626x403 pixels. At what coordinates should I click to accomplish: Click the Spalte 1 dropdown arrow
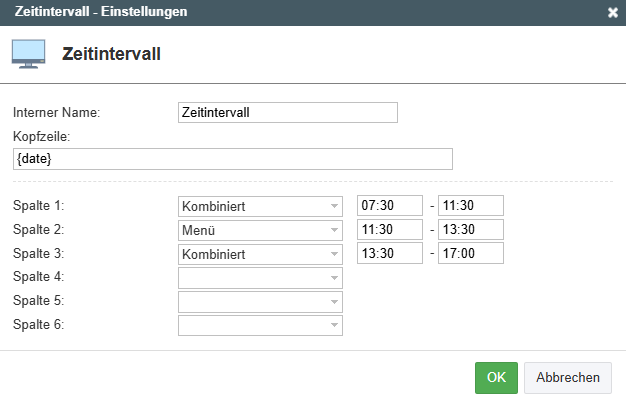tap(333, 206)
